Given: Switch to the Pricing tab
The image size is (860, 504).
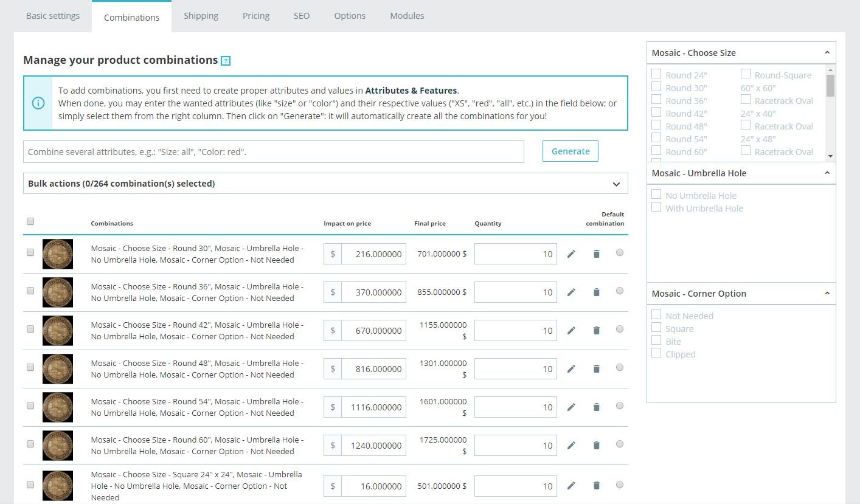Looking at the screenshot, I should pyautogui.click(x=256, y=16).
